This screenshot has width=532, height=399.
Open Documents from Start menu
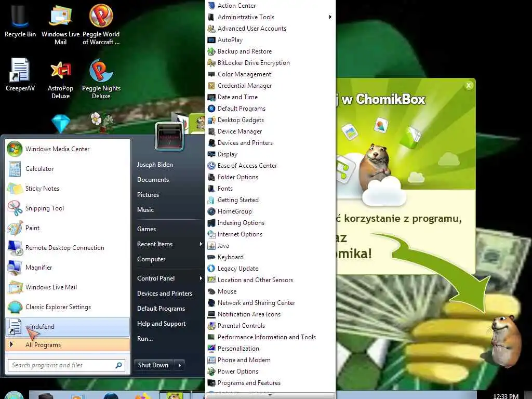[153, 179]
